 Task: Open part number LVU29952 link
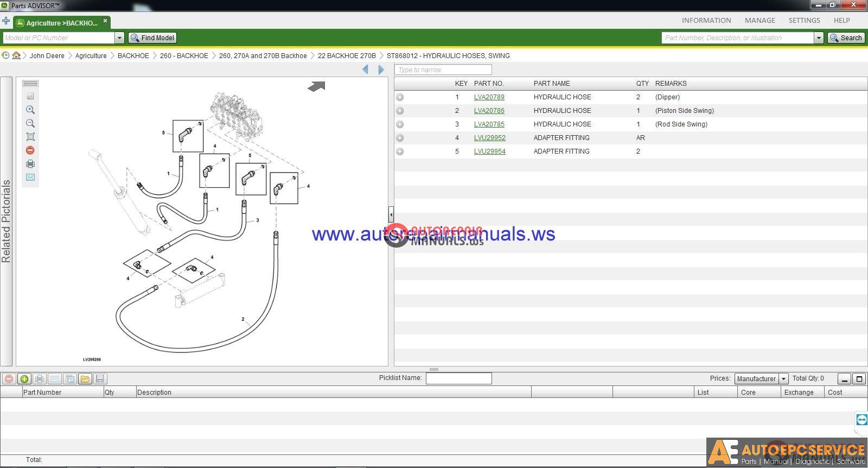coord(489,138)
